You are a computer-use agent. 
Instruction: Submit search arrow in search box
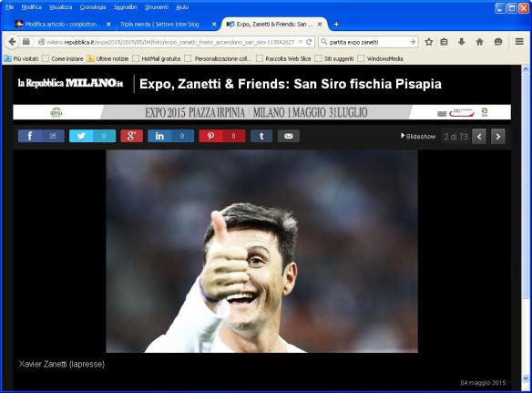[413, 42]
